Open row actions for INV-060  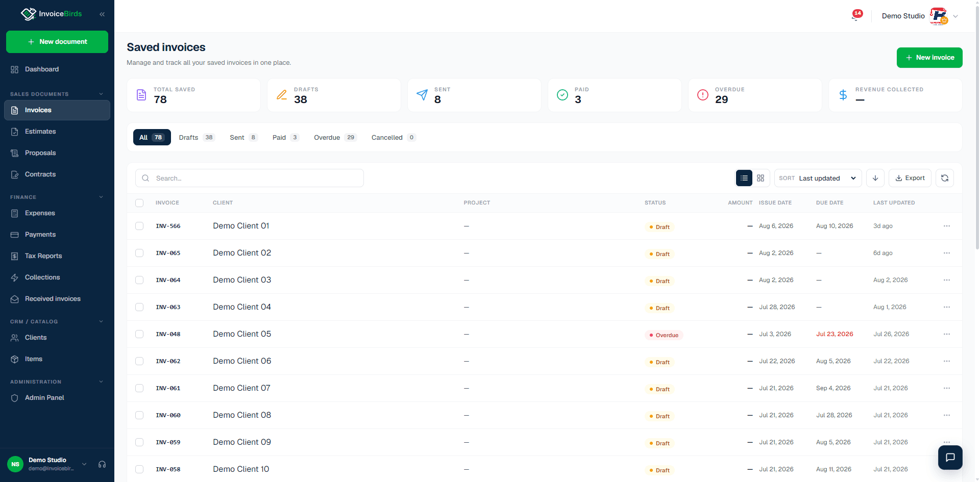click(947, 415)
